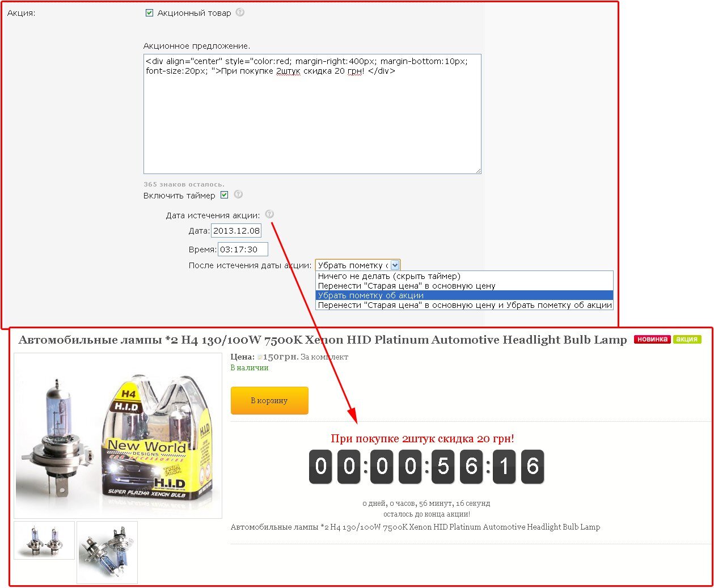Click help icon next to Акционный товар
The width and height of the screenshot is (714, 588).
click(240, 12)
